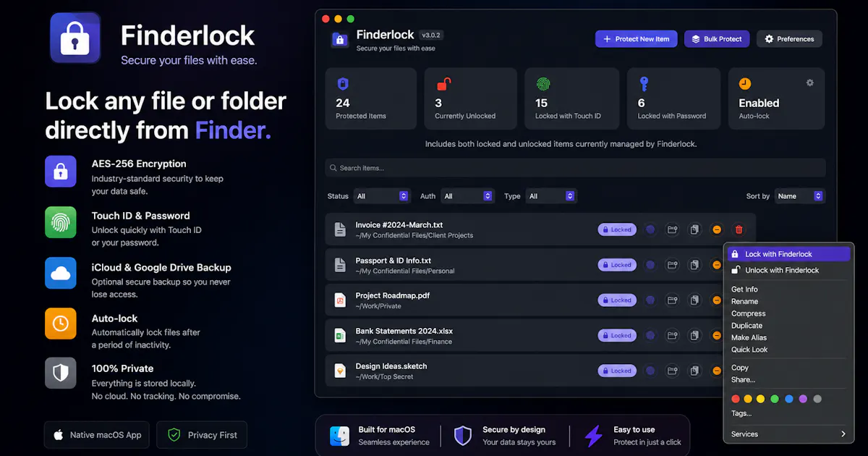868x456 pixels.
Task: Select Get Info from context menu
Action: tap(744, 290)
